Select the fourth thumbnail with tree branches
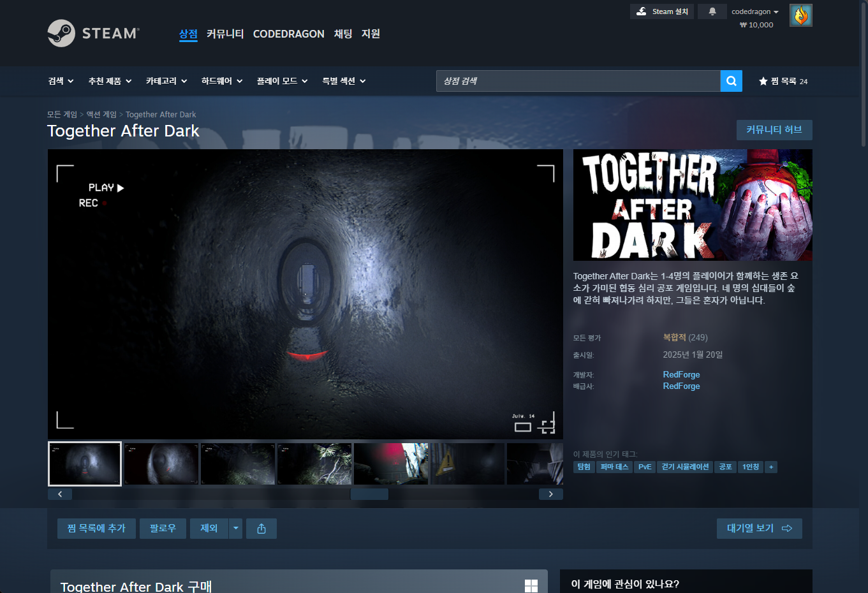 pos(314,464)
